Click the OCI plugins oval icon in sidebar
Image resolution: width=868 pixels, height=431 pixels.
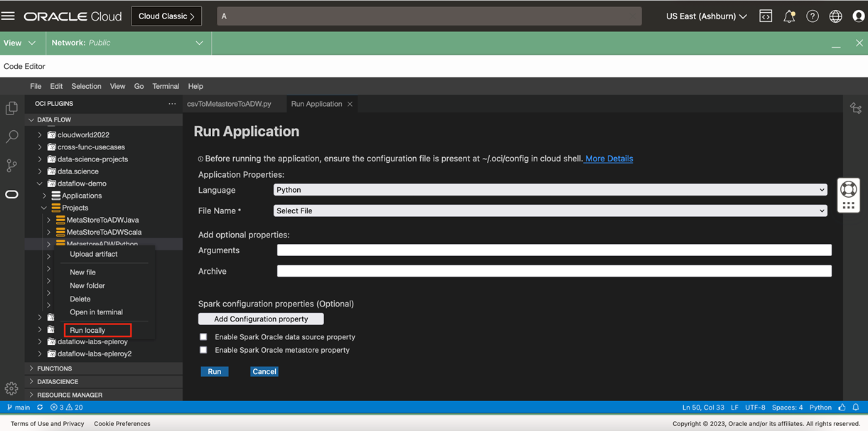(x=11, y=193)
